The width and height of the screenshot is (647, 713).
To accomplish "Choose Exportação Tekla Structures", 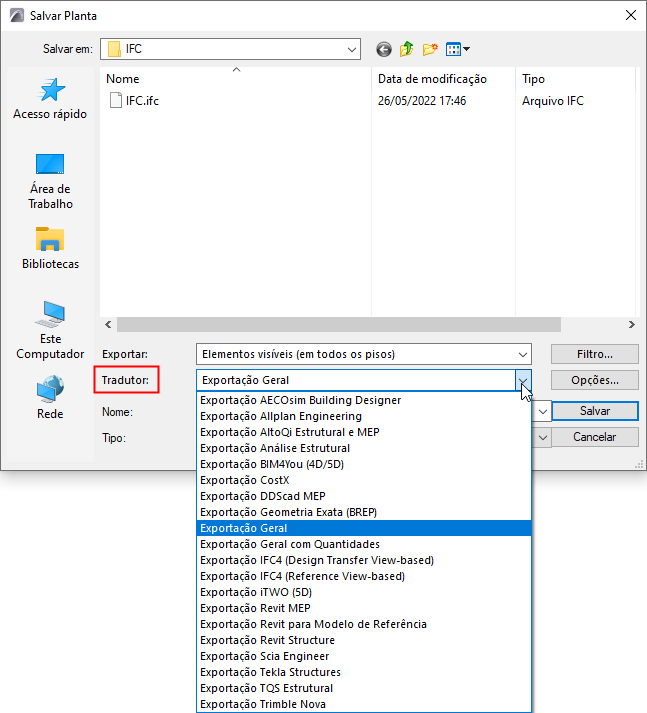I will pyautogui.click(x=364, y=672).
